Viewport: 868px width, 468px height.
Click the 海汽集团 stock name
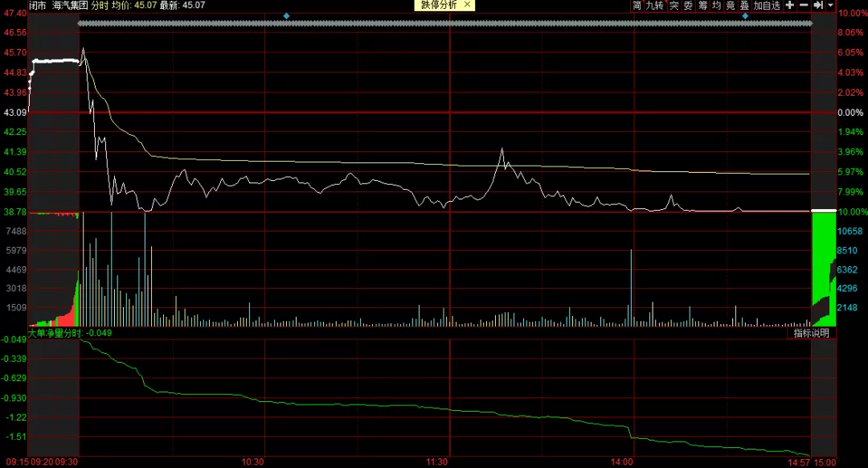[x=70, y=5]
